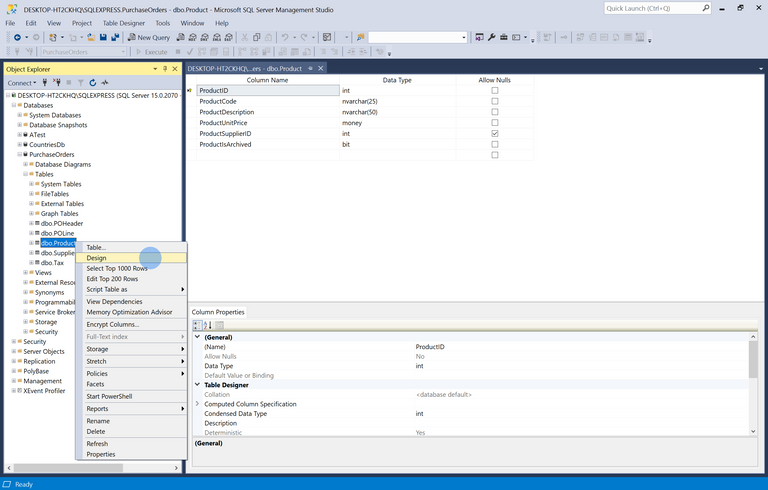768x490 pixels.
Task: Open the Connect dropdown in Object Explorer
Action: tap(22, 83)
